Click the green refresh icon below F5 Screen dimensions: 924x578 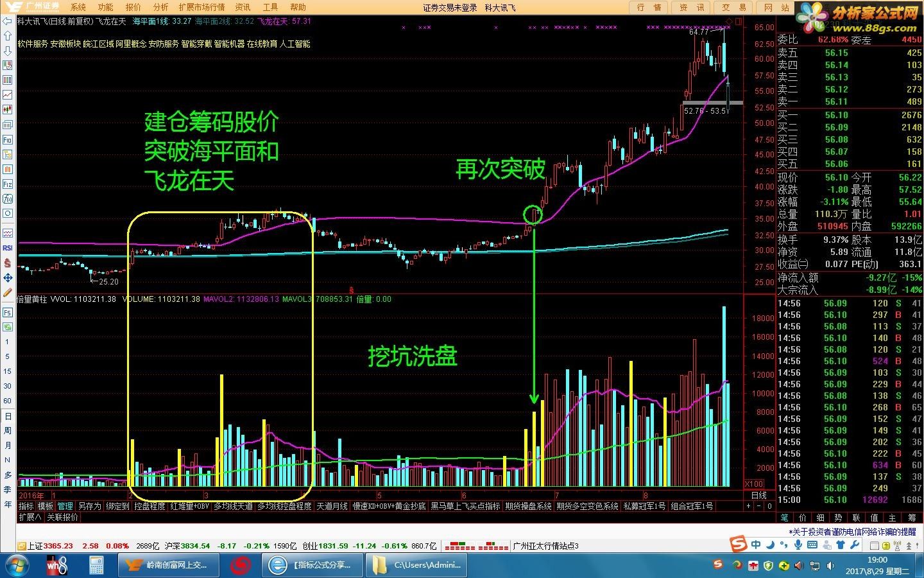pyautogui.click(x=8, y=327)
